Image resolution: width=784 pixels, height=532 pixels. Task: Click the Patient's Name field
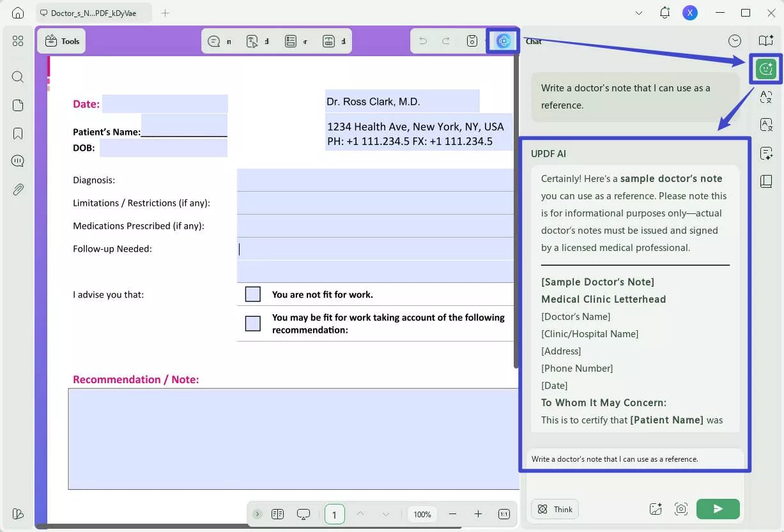(x=184, y=125)
